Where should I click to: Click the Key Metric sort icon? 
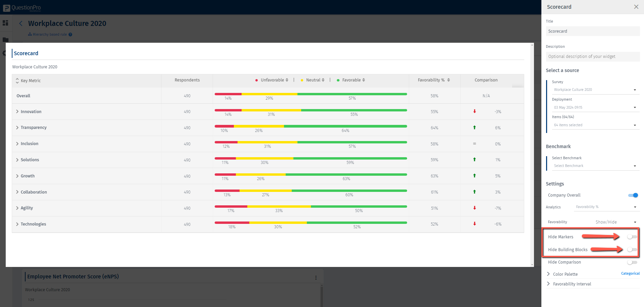coord(17,81)
